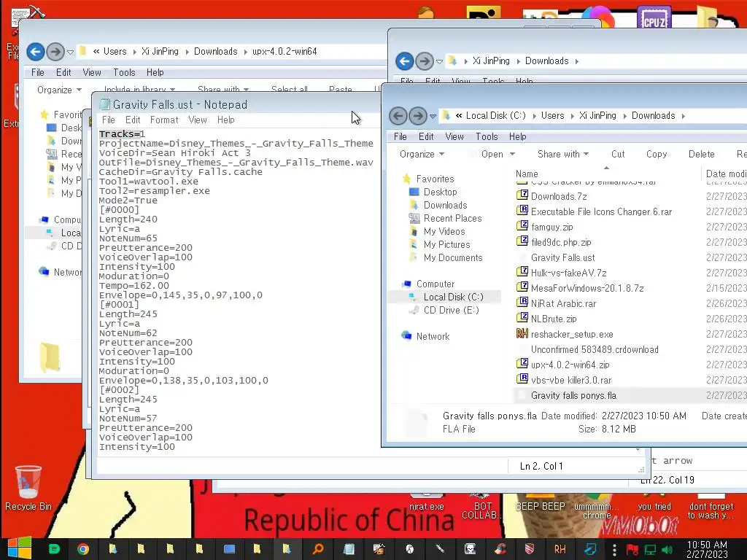The width and height of the screenshot is (747, 560).
Task: Open Notepad Help menu
Action: pyautogui.click(x=226, y=120)
